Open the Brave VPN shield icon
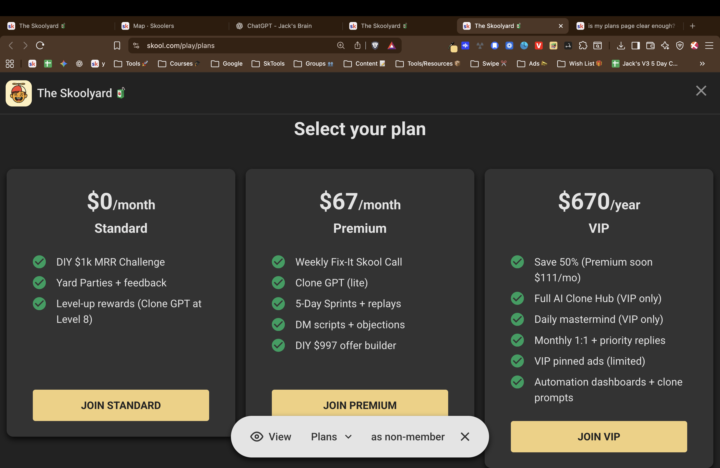This screenshot has width=720, height=468. coord(680,45)
